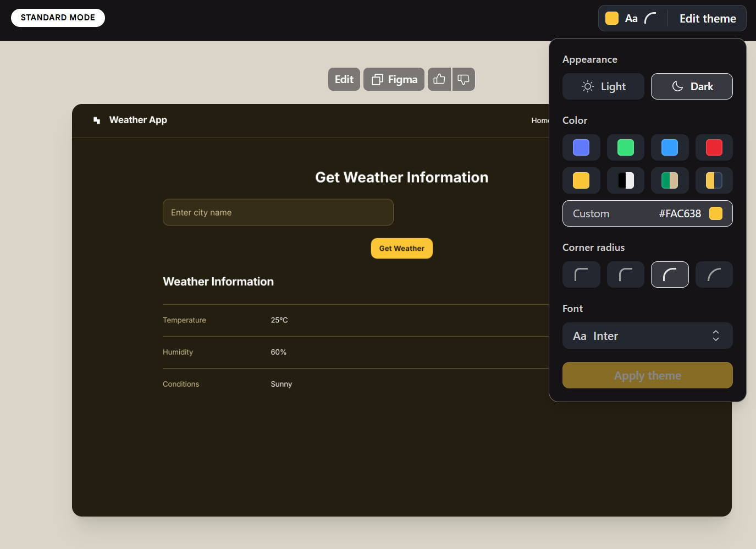Click the corner radius indicator in top bar
The image size is (756, 549).
650,19
